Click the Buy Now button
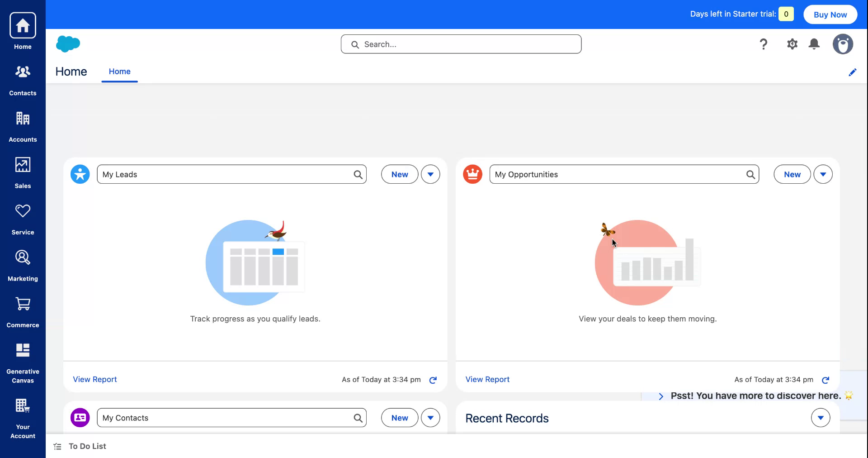The image size is (868, 458). click(x=830, y=14)
